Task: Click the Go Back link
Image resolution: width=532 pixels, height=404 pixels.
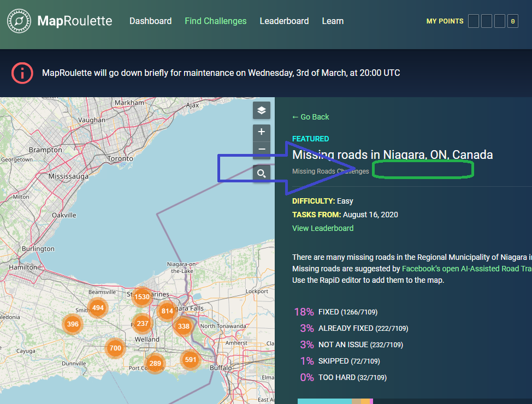Action: coord(310,117)
